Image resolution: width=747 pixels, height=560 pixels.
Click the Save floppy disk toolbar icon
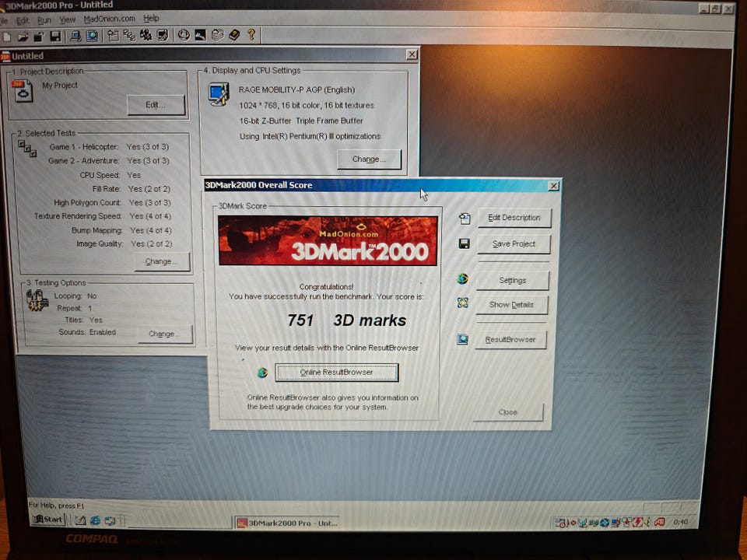tap(54, 37)
